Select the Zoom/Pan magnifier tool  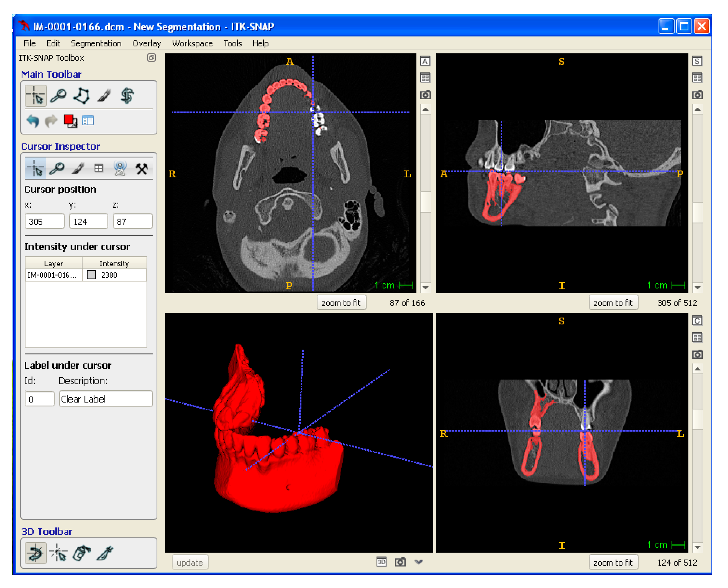click(x=58, y=96)
